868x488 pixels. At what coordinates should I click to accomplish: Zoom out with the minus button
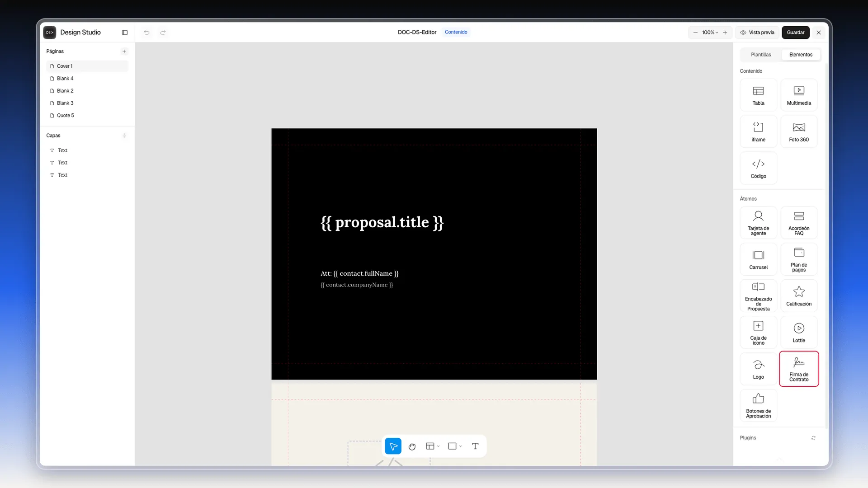[695, 33]
